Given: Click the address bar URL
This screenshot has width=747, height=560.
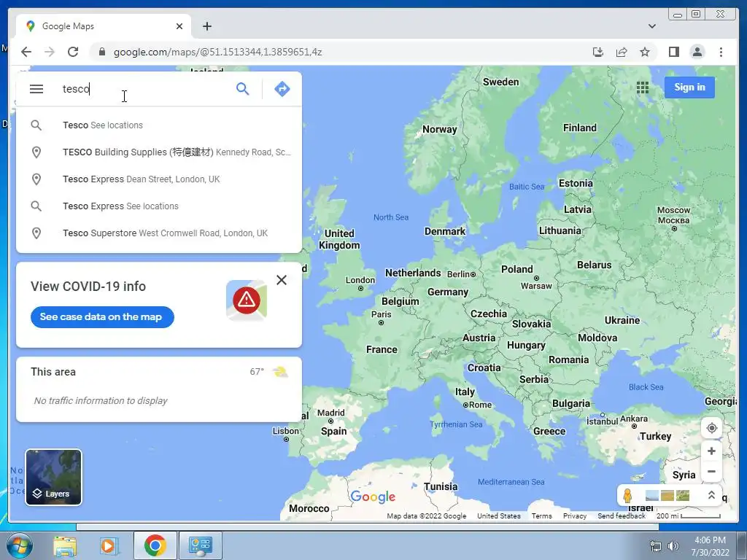Looking at the screenshot, I should click(217, 52).
